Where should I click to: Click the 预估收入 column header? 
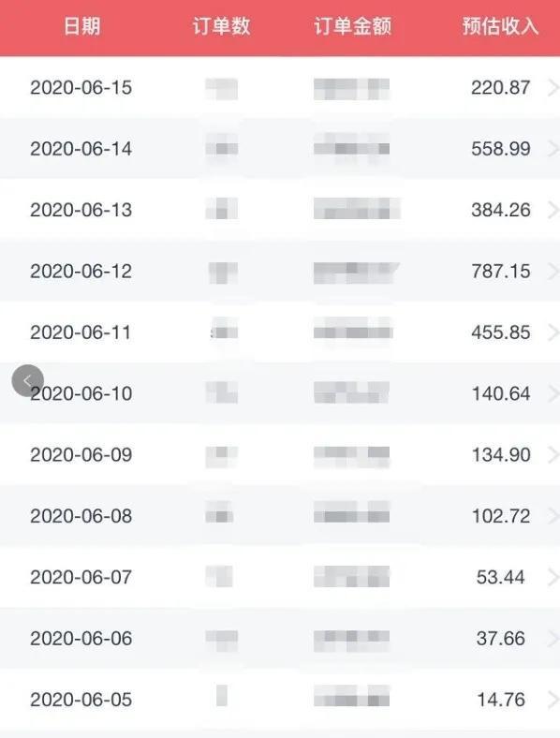pos(500,26)
